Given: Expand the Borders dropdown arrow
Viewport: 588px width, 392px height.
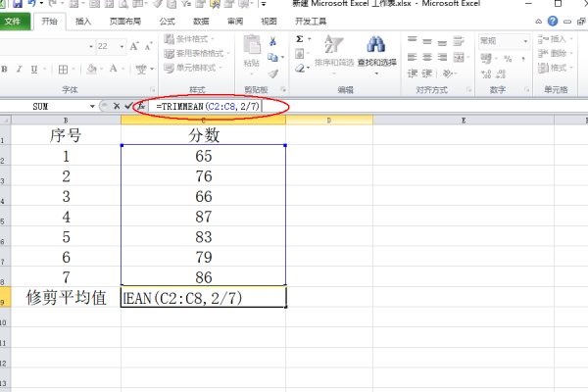Looking at the screenshot, I should (73, 69).
